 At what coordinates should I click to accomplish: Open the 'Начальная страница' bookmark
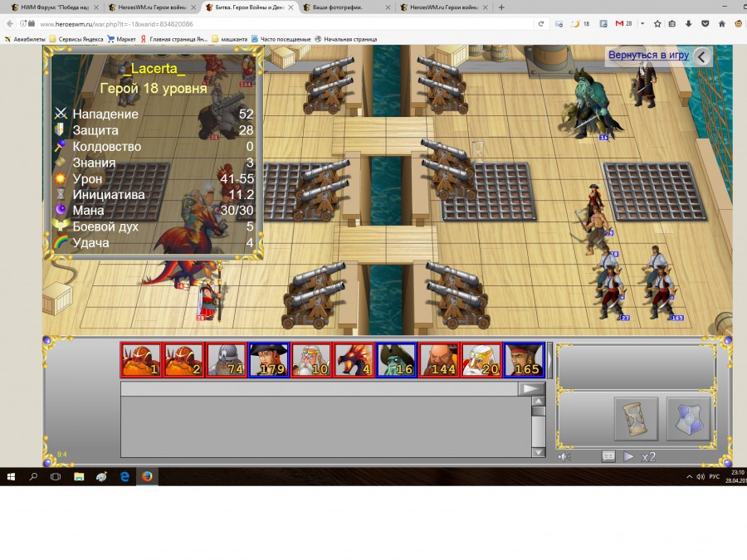pyautogui.click(x=346, y=39)
